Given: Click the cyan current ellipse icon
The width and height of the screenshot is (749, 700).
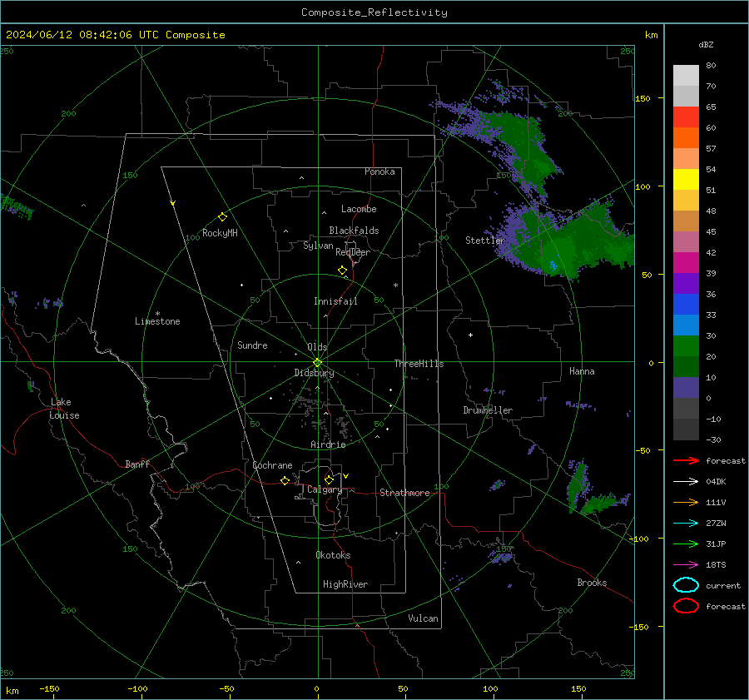Looking at the screenshot, I should click(686, 585).
